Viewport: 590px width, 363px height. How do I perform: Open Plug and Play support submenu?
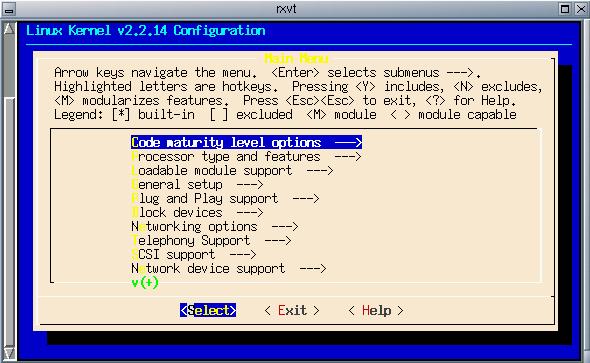click(x=225, y=199)
